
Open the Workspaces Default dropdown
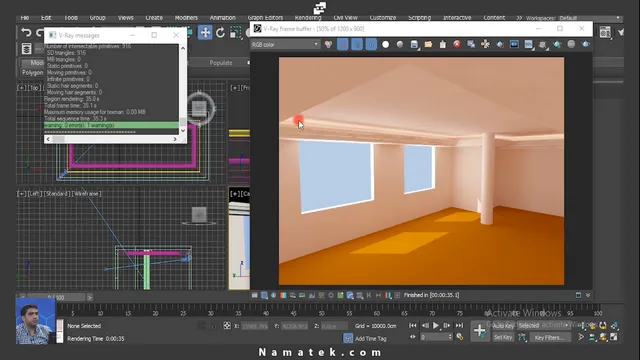590,18
